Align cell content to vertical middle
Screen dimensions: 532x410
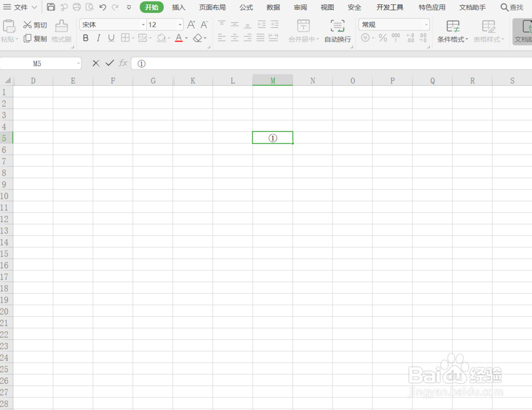(x=235, y=24)
